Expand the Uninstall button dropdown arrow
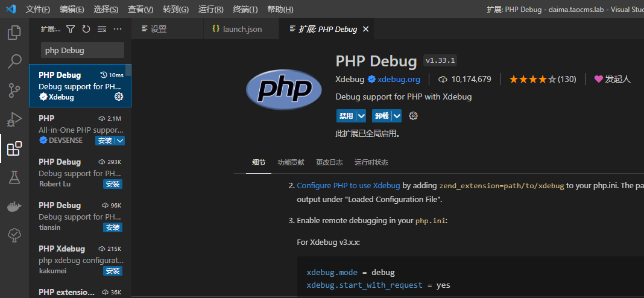This screenshot has width=644, height=298. (397, 116)
